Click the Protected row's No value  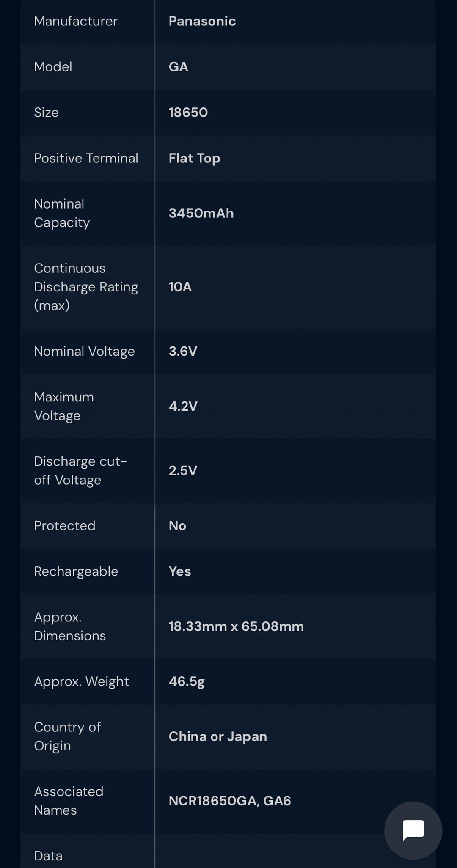[177, 525]
